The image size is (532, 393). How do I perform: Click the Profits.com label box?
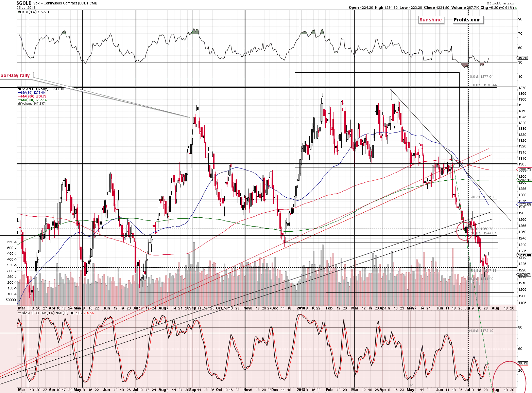[x=467, y=20]
